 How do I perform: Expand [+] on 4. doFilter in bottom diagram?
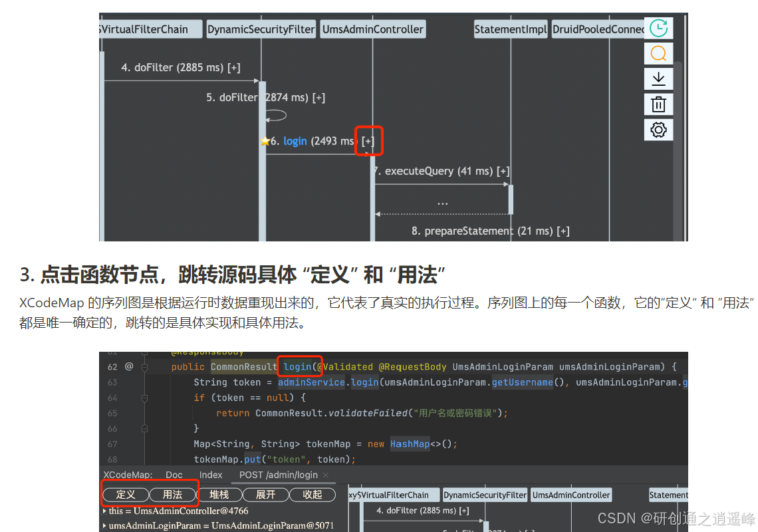point(464,511)
